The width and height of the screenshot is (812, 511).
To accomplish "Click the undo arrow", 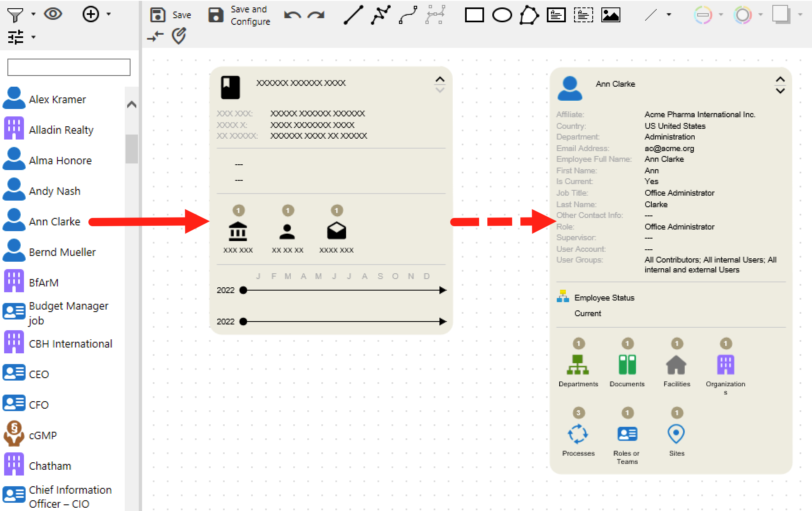I will point(292,15).
